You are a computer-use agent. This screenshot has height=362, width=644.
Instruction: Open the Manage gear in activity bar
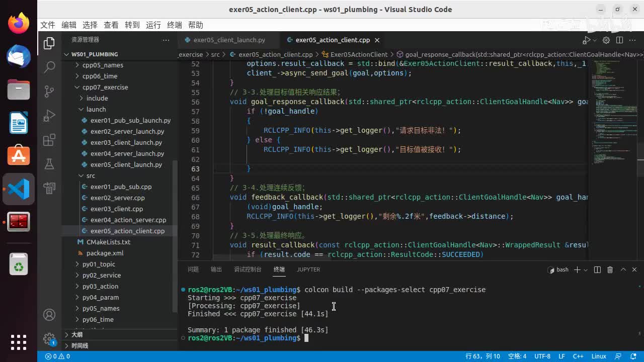click(49, 338)
